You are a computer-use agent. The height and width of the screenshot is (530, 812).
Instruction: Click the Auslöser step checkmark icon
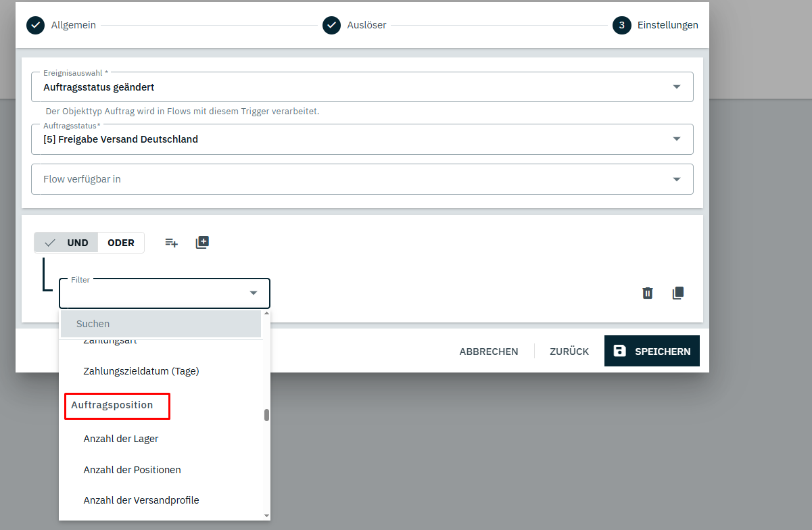coord(331,25)
